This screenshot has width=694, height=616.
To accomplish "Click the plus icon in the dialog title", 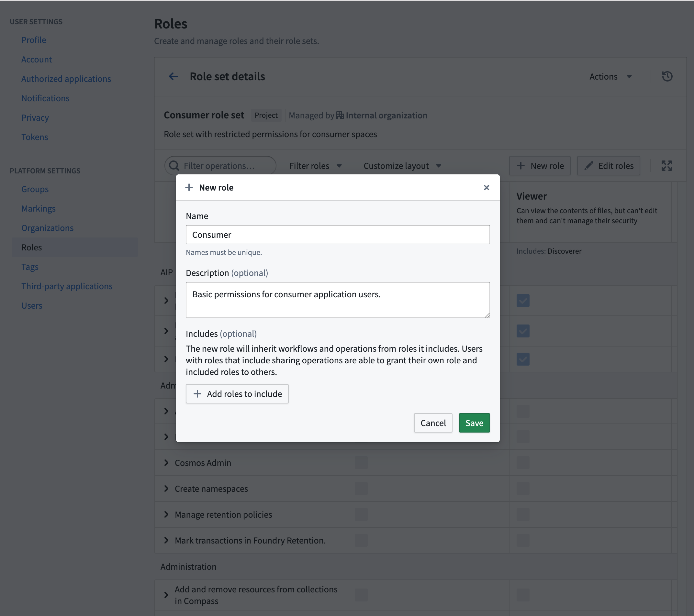I will [x=189, y=187].
